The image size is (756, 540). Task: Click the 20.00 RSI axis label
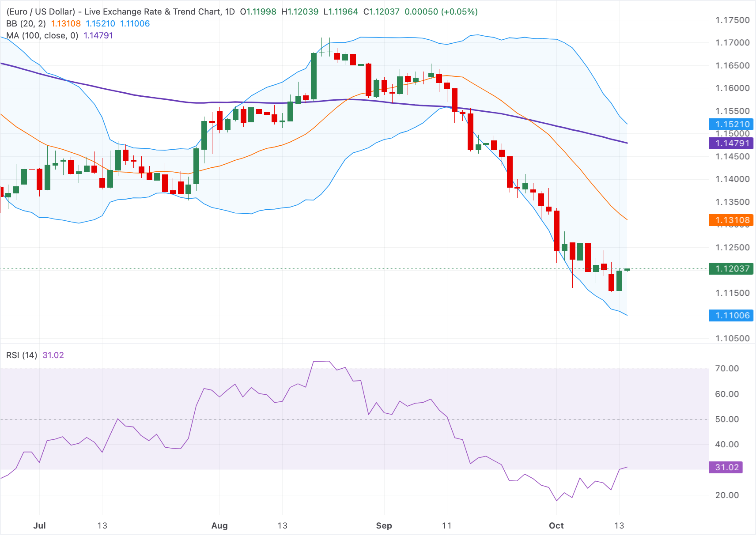(x=727, y=495)
